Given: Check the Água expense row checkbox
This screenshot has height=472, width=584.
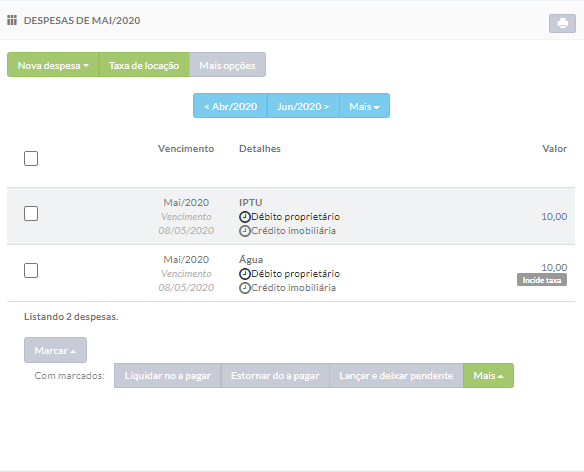Looking at the screenshot, I should [x=31, y=270].
